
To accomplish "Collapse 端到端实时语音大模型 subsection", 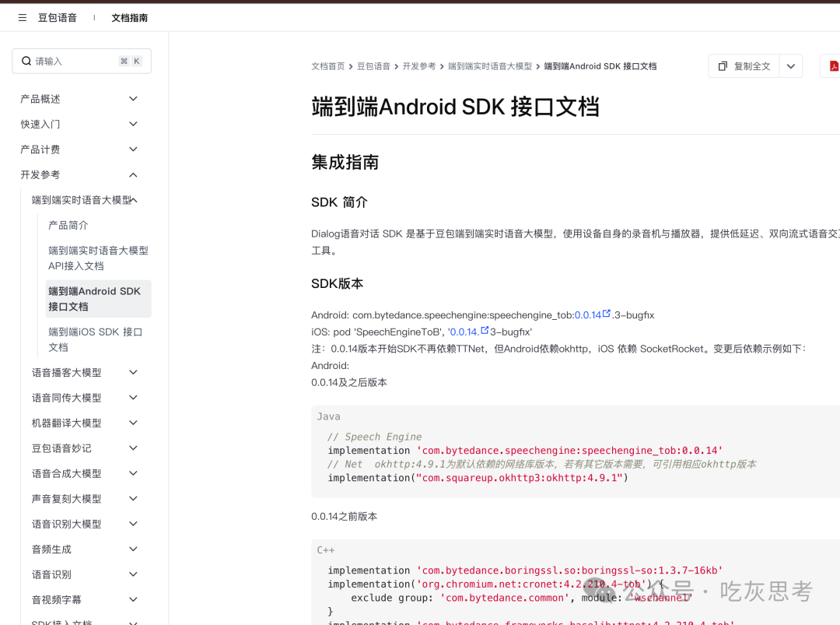I will 134,200.
